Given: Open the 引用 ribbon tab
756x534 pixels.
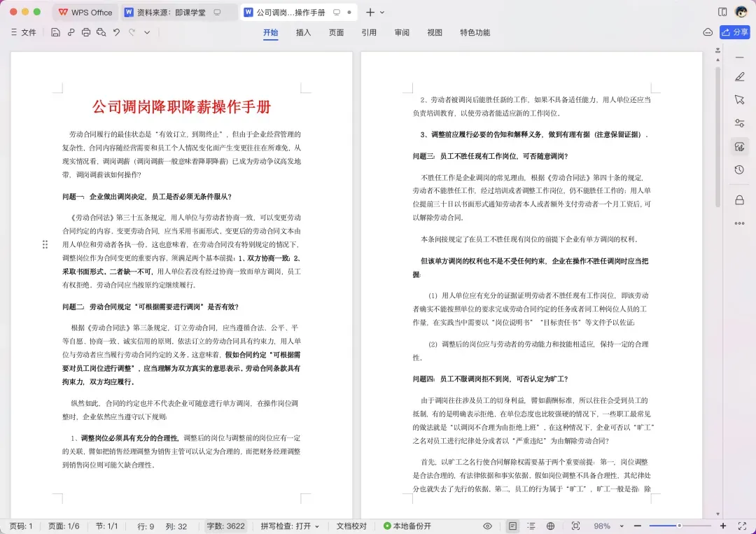Looking at the screenshot, I should pyautogui.click(x=369, y=32).
